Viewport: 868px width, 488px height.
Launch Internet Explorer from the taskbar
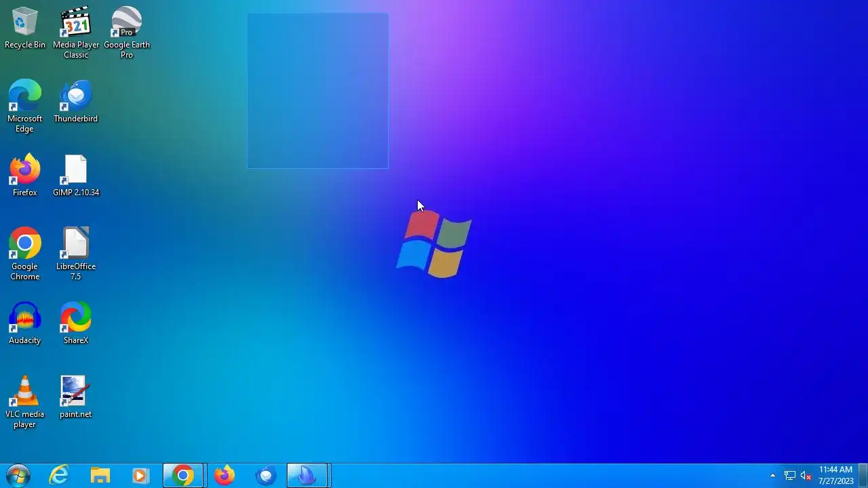(60, 476)
